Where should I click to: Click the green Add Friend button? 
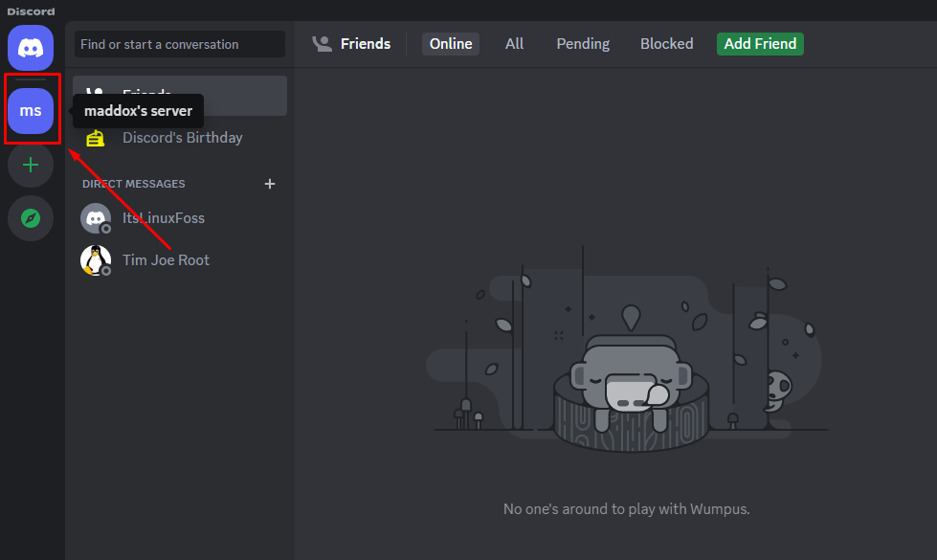pos(760,44)
